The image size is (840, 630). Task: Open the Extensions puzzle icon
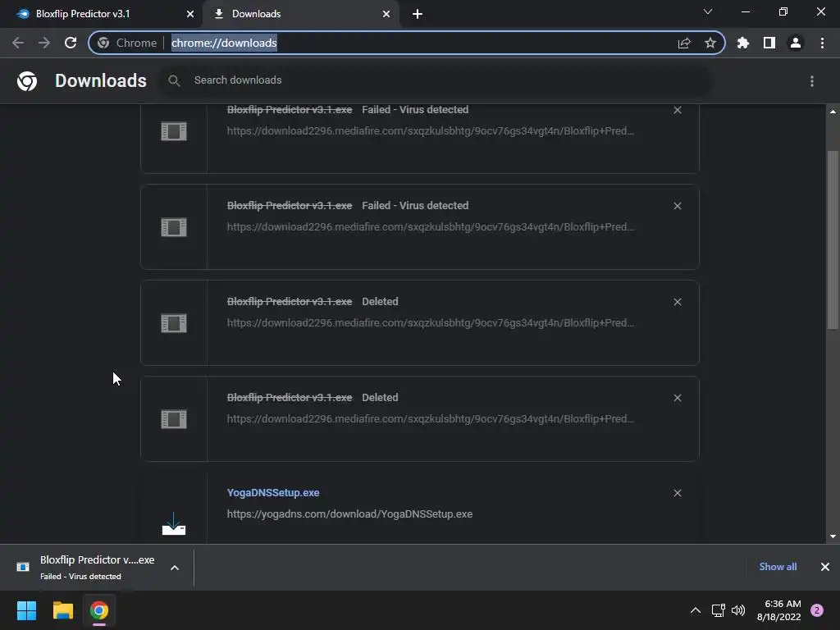742,43
